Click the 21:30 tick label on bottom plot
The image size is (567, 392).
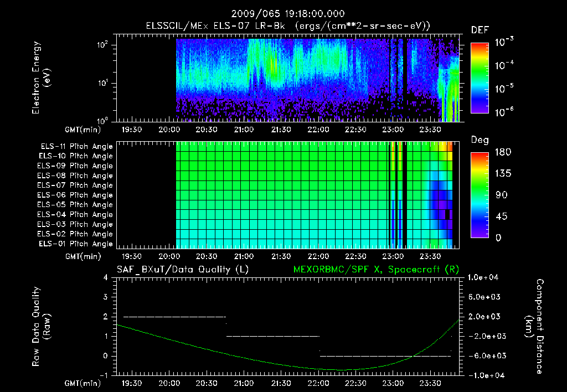[x=281, y=383]
